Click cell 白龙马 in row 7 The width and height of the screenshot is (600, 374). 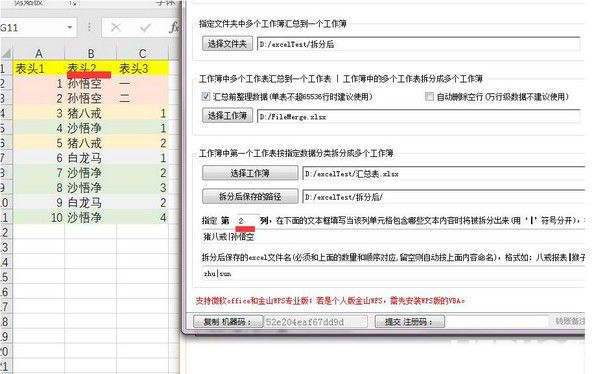pos(91,158)
